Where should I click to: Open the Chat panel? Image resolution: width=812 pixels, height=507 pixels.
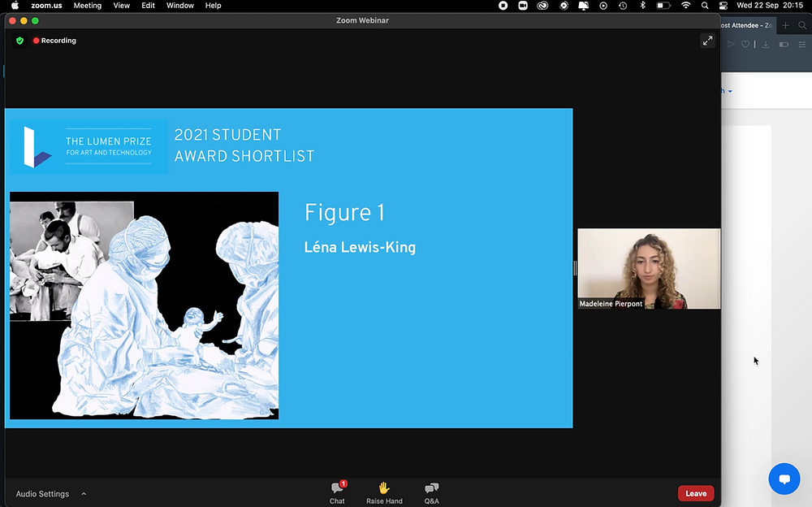pyautogui.click(x=337, y=492)
